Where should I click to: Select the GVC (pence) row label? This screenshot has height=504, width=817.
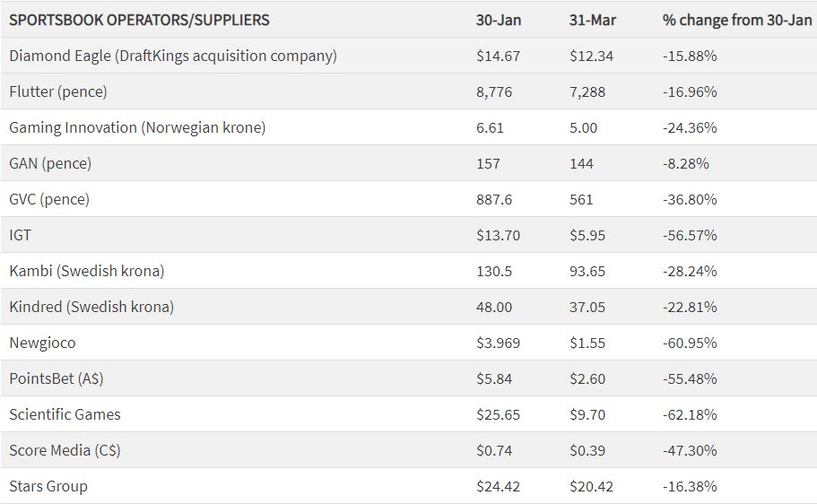[x=49, y=199]
